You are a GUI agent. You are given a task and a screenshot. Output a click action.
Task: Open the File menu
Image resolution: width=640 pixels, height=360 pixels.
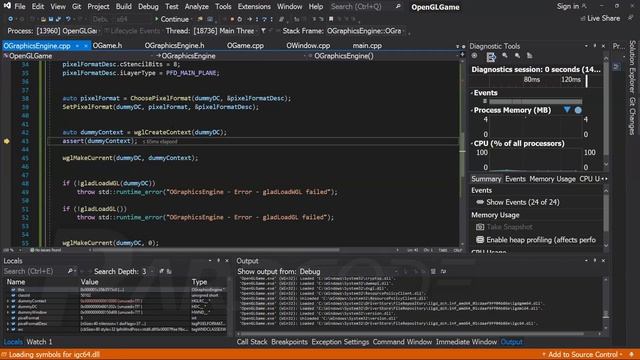click(x=20, y=7)
